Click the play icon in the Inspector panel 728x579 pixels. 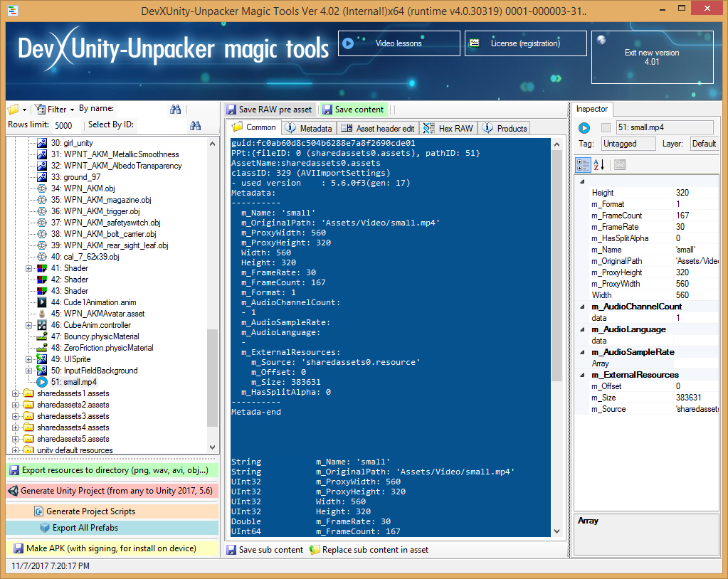click(x=584, y=127)
